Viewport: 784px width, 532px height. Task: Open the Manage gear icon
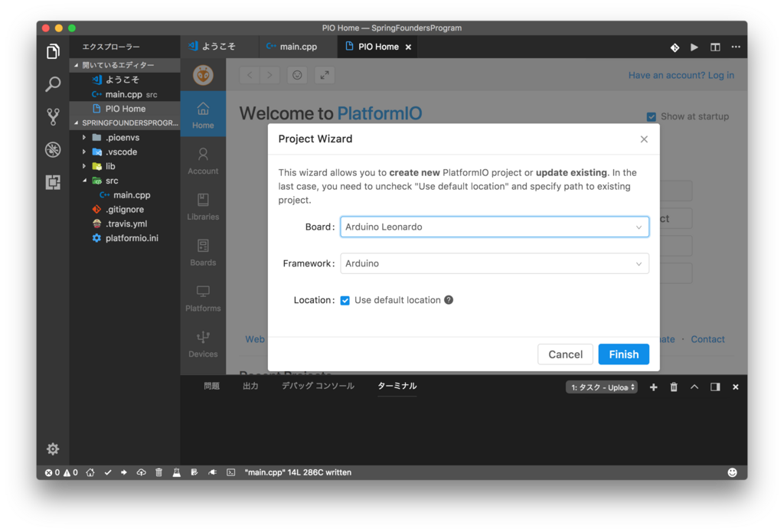pos(53,449)
